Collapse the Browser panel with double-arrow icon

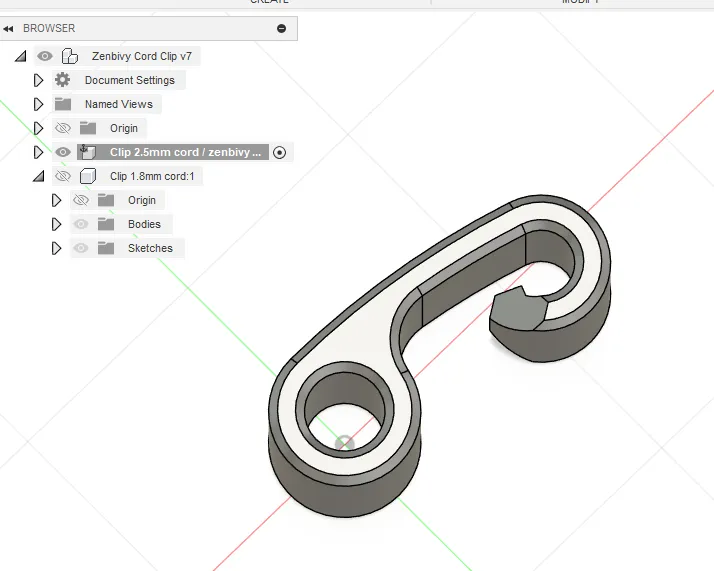pos(8,29)
